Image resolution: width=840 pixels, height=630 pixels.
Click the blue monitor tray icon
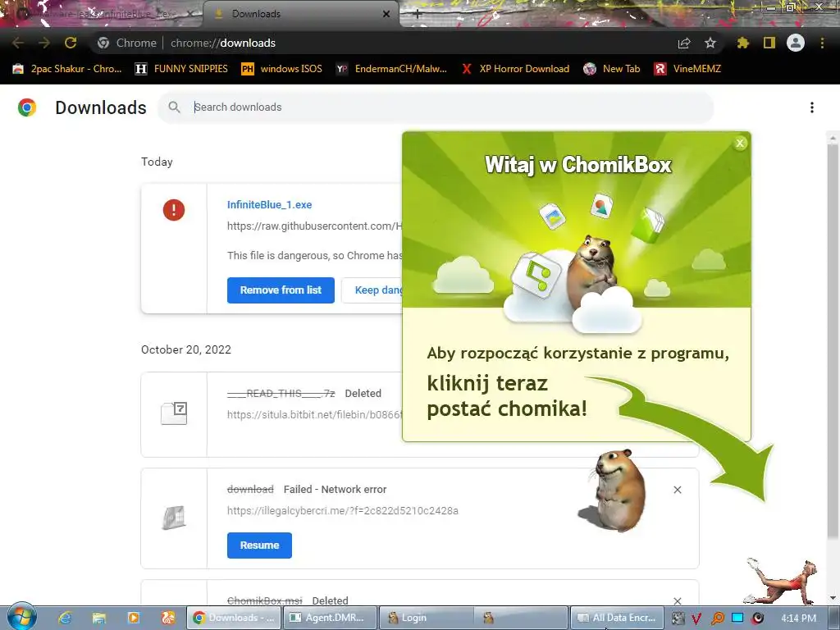tap(737, 618)
